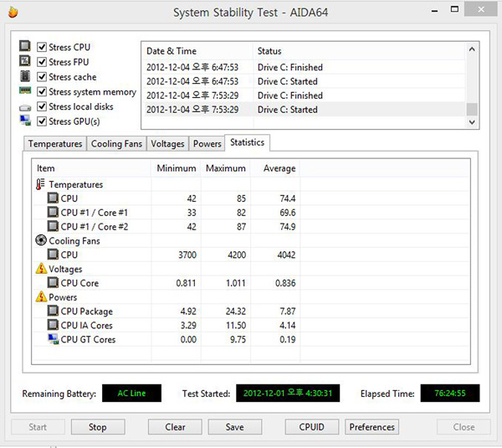The image size is (502, 448).
Task: Disable the Stress GPU(s) checkbox
Action: click(42, 121)
